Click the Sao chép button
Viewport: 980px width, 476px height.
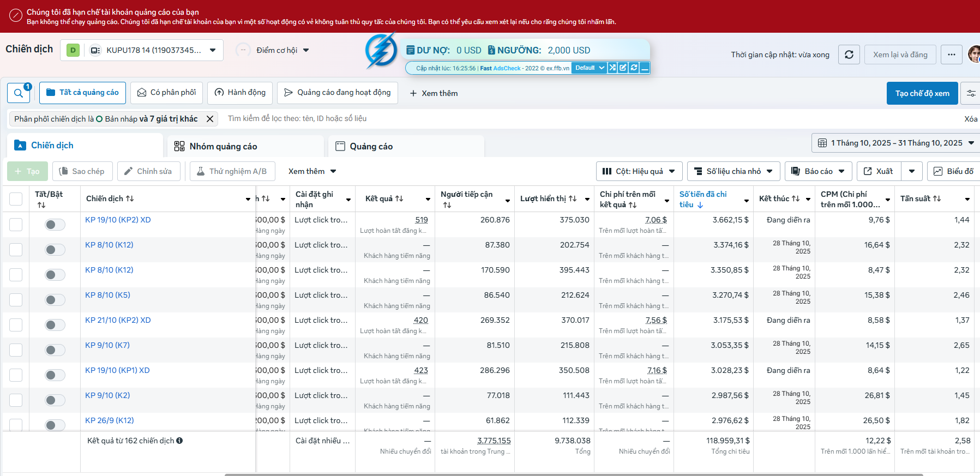tap(83, 171)
